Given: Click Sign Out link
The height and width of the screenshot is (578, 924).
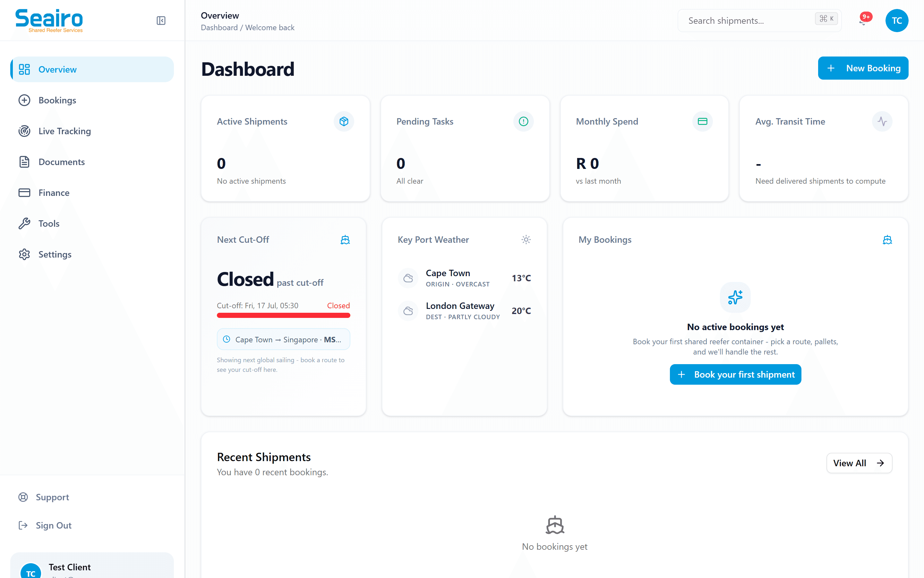Looking at the screenshot, I should pyautogui.click(x=92, y=525).
